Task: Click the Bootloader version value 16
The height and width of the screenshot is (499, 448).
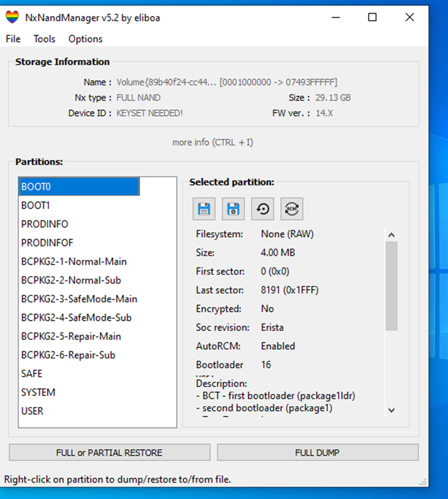Action: click(266, 365)
